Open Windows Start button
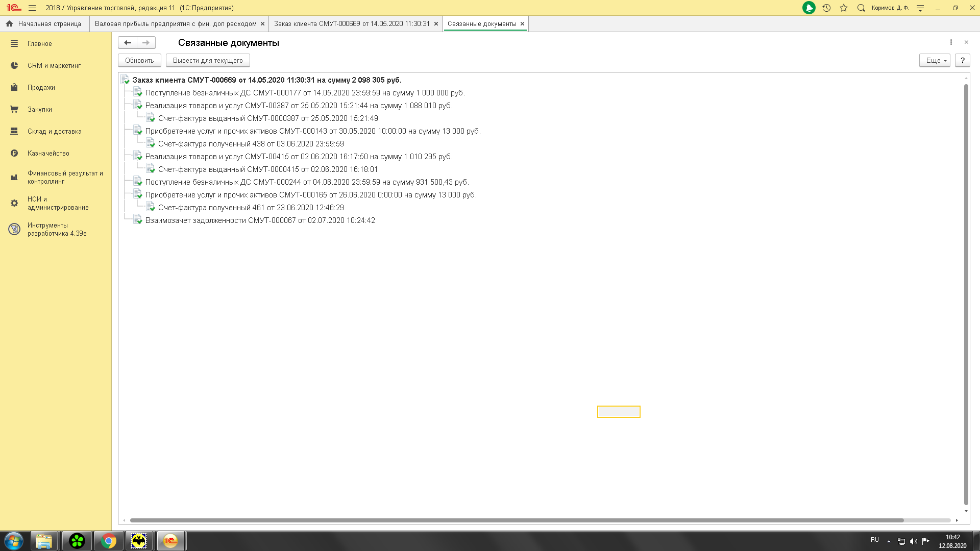980x551 pixels. 14,541
